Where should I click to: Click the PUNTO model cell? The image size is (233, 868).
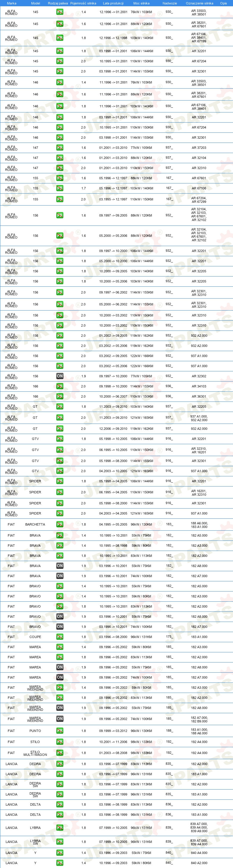tap(35, 731)
